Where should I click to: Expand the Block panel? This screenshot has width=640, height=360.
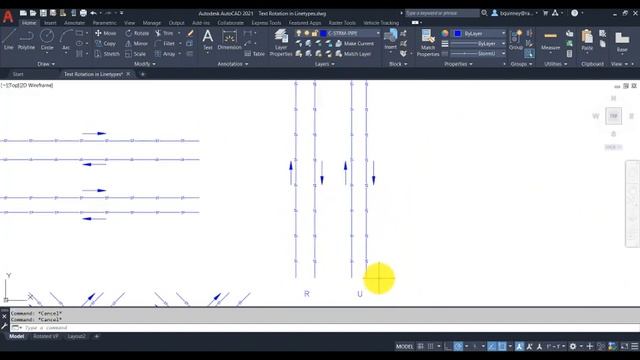(398, 64)
